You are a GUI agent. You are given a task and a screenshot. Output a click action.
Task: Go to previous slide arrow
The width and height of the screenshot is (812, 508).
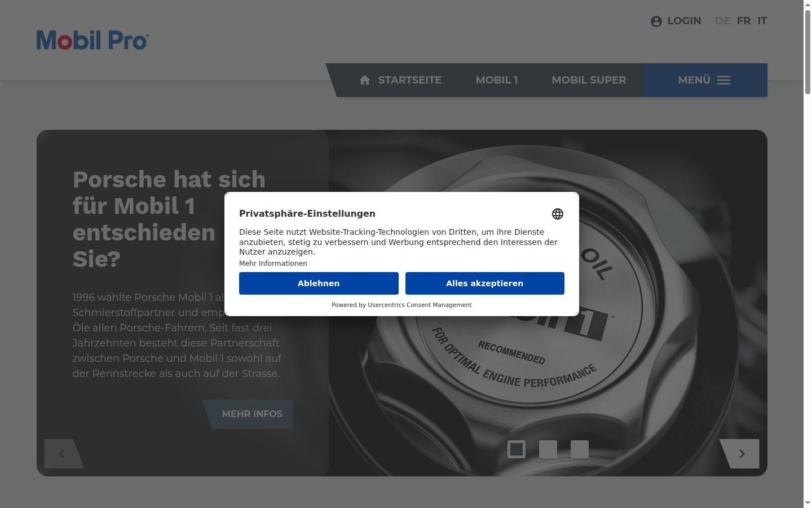coord(63,454)
